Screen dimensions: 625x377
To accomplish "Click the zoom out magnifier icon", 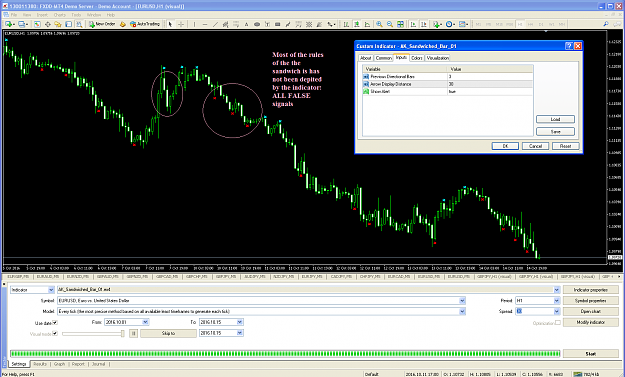I will (x=390, y=24).
